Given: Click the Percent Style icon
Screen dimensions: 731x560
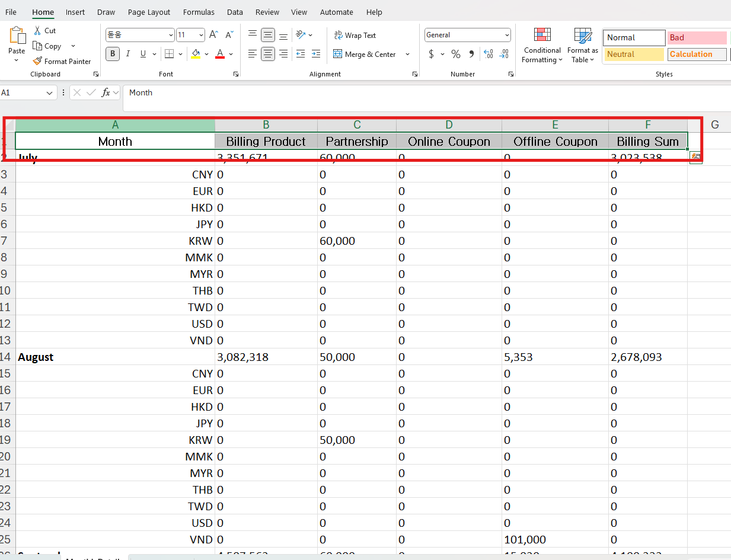Looking at the screenshot, I should click(455, 54).
